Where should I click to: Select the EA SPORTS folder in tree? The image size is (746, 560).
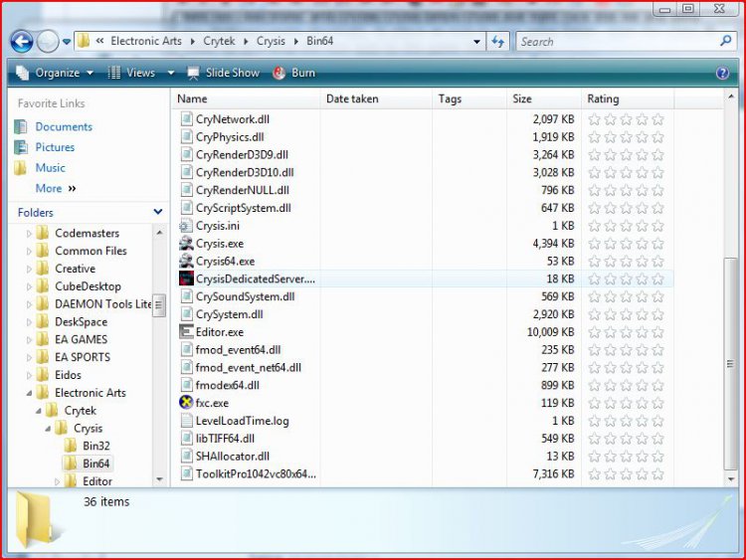[x=83, y=357]
